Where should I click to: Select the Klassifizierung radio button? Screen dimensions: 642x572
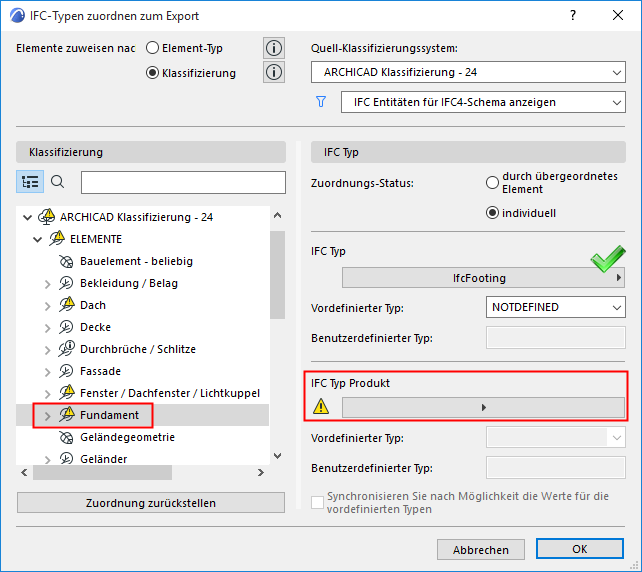(152, 73)
